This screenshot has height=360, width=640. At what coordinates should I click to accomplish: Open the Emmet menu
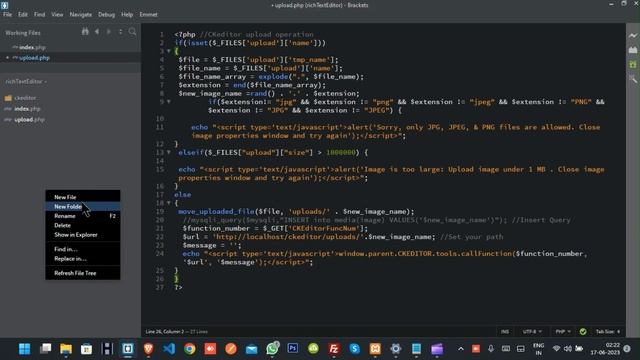(148, 14)
